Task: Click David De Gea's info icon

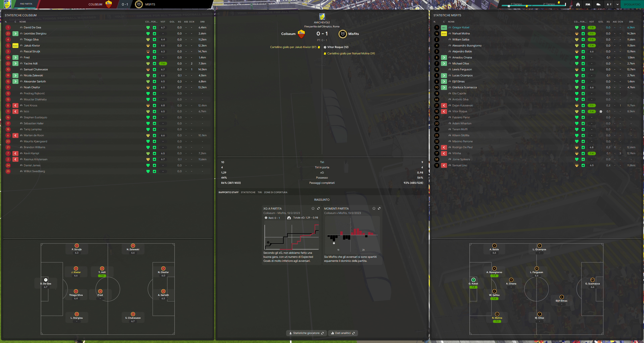Action: click(x=21, y=28)
